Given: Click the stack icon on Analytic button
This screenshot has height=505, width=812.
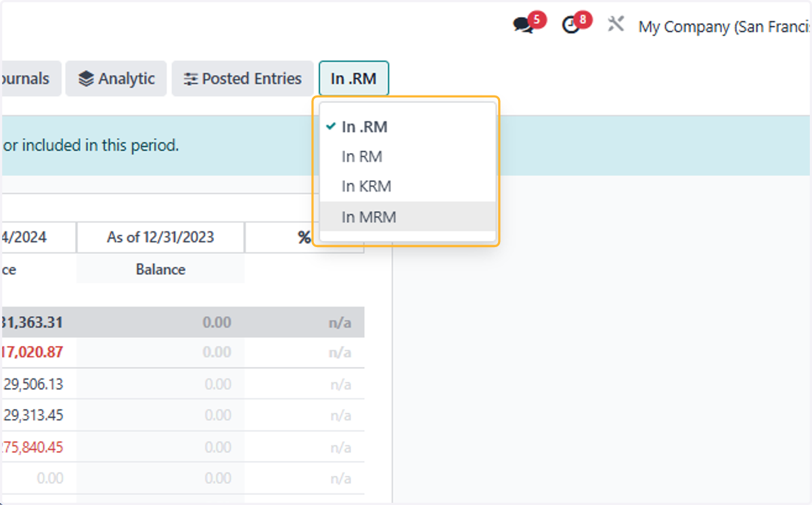Looking at the screenshot, I should 86,79.
